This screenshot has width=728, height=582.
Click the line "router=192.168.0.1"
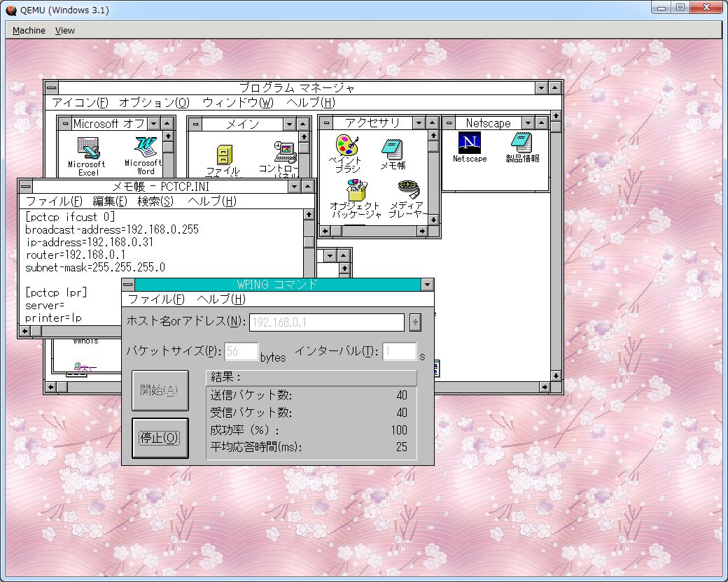(75, 255)
